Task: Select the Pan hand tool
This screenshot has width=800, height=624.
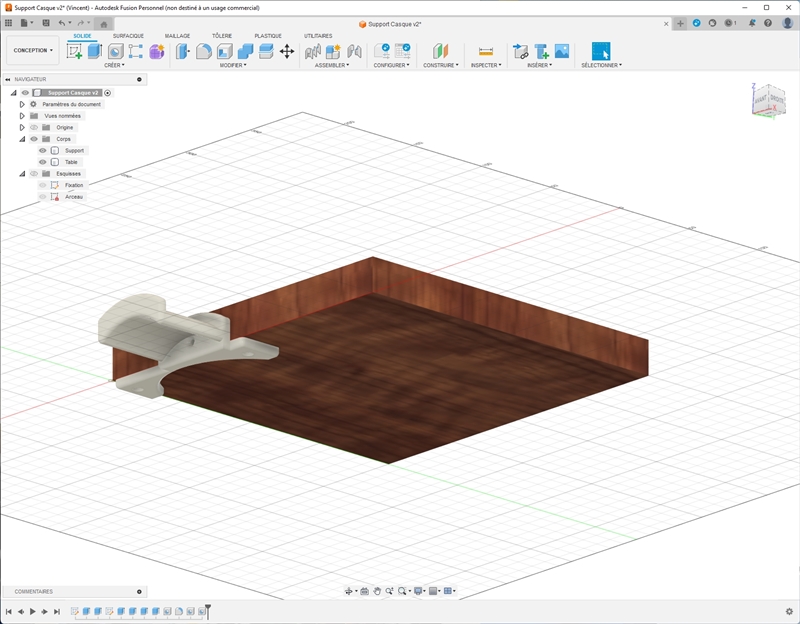Action: tap(377, 591)
